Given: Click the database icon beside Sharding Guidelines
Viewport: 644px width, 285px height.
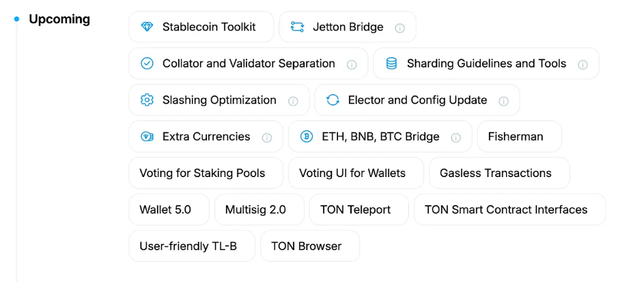Looking at the screenshot, I should 391,64.
